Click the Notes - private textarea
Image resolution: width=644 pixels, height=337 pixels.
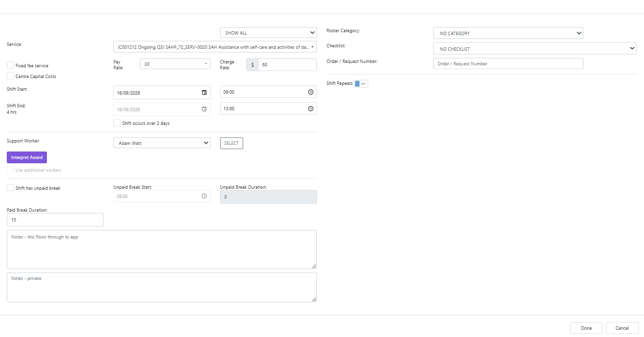tap(162, 287)
